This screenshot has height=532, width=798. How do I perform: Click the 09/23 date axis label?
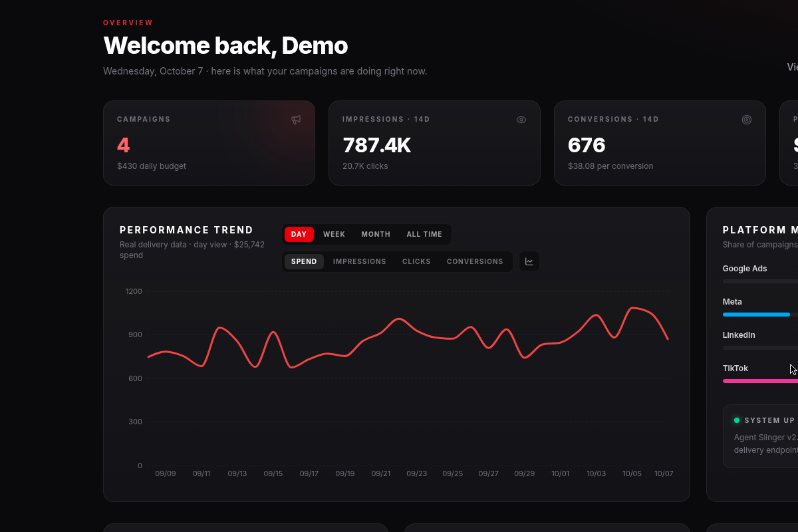click(x=417, y=474)
